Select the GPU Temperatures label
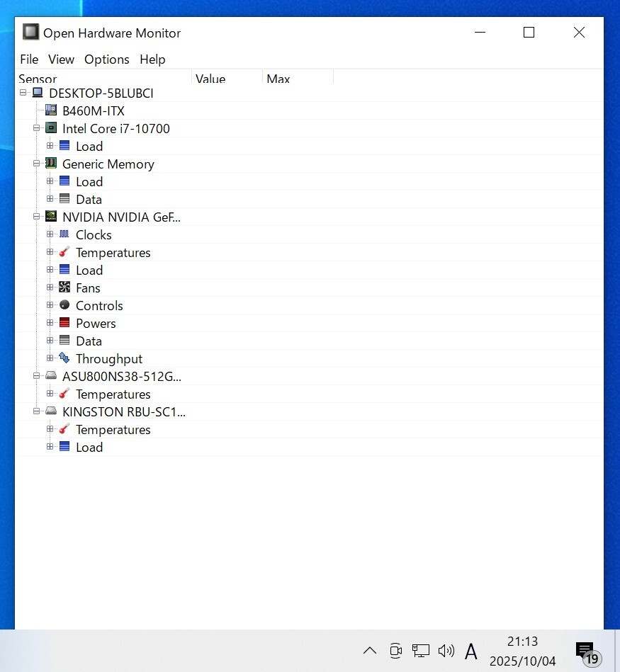Viewport: 620px width, 672px height. click(113, 252)
